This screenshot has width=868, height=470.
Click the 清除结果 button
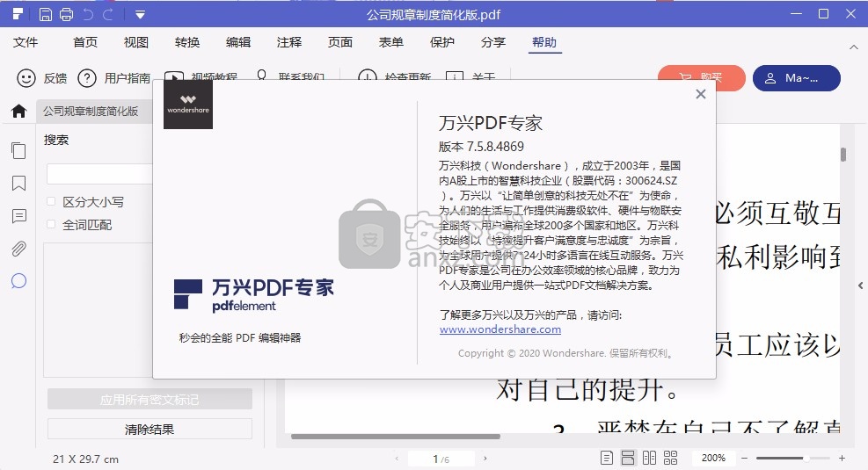point(150,429)
